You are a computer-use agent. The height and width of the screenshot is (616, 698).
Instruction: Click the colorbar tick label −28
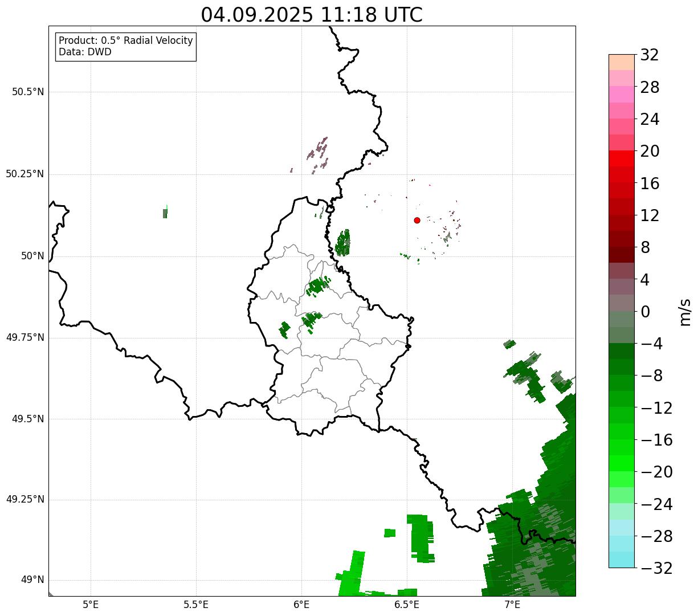(656, 536)
